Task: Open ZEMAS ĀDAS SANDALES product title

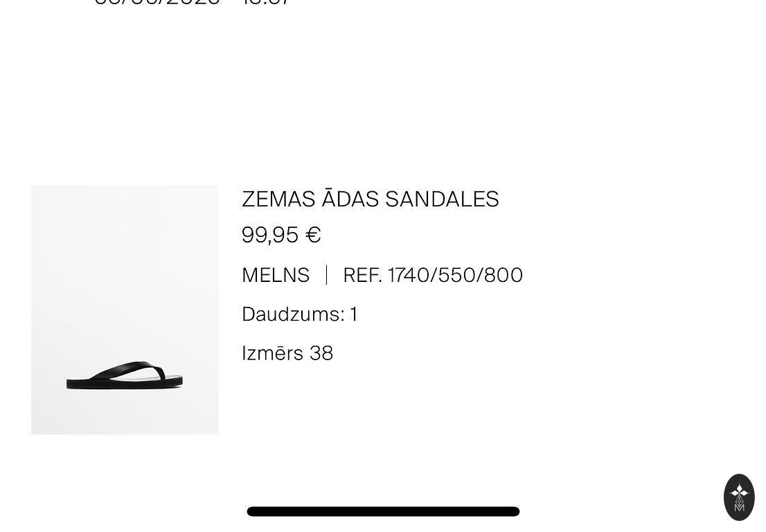Action: [370, 199]
